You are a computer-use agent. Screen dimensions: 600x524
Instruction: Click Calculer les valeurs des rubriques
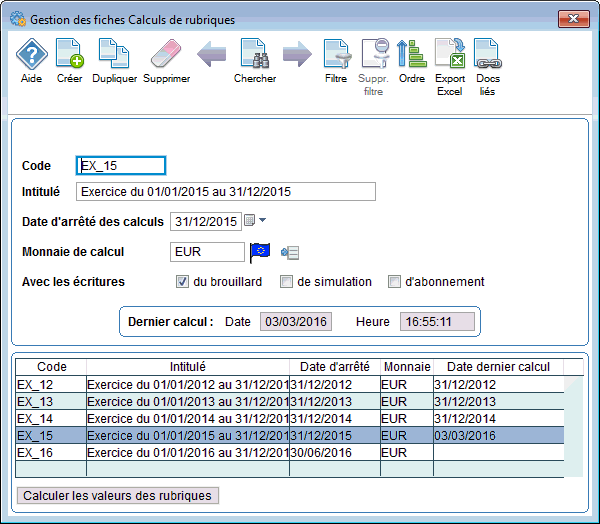tap(118, 495)
